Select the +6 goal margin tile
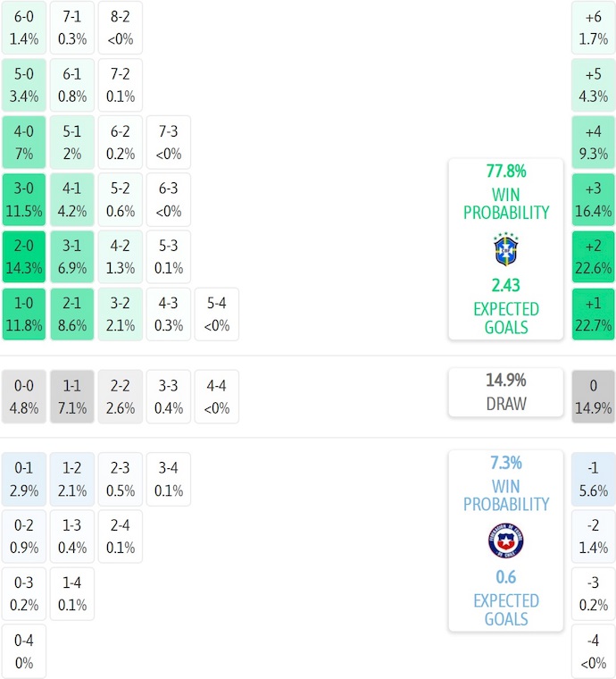616x679 pixels. tap(593, 28)
